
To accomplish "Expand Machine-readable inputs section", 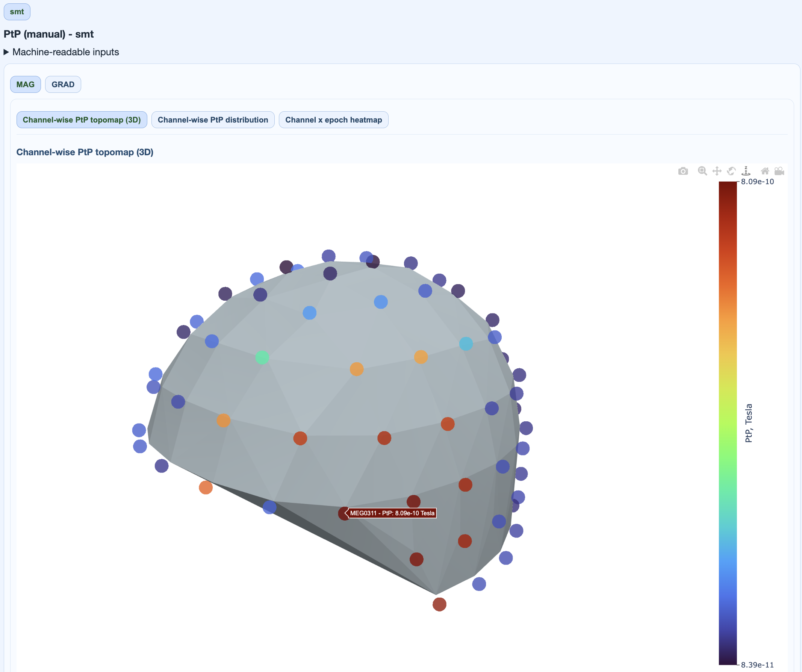I will (x=62, y=52).
